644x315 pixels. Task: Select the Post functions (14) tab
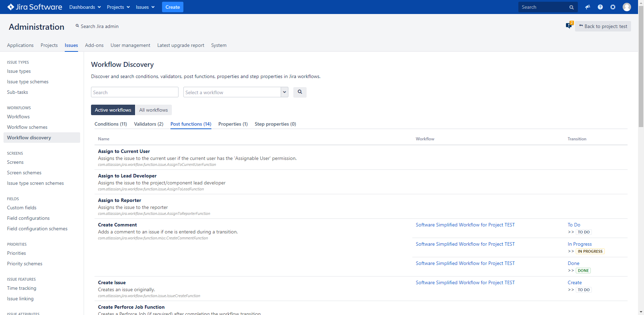tap(191, 124)
